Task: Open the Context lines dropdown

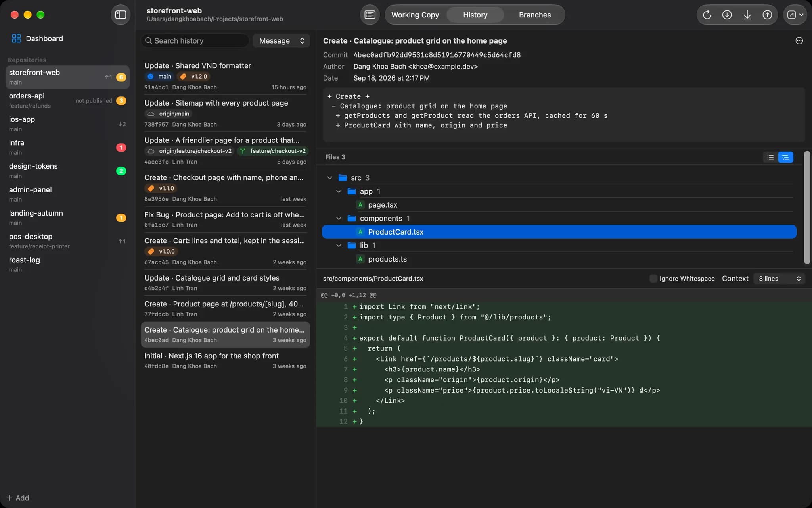Action: (779, 279)
